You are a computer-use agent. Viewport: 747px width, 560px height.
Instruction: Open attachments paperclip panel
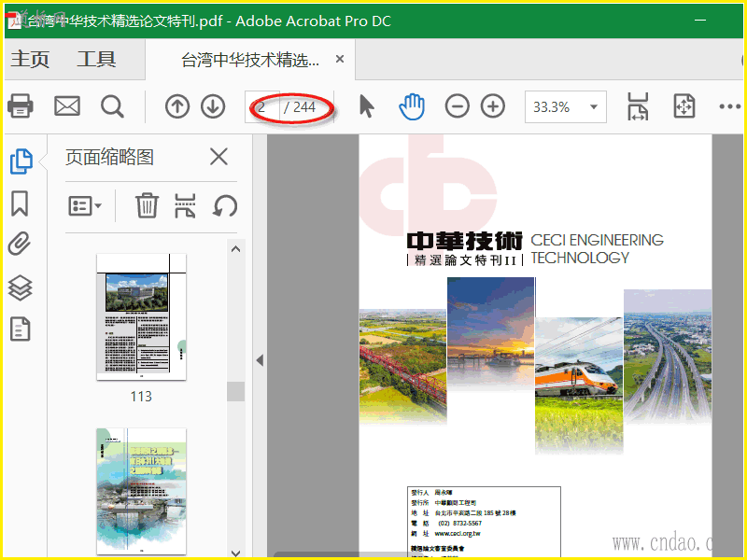(x=20, y=244)
